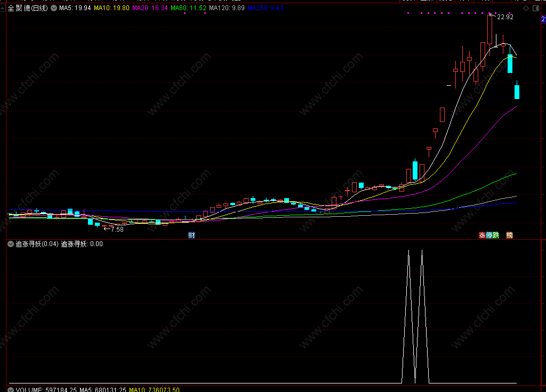546x392 pixels.
Task: Select the yellow MA10: 19.80 label
Action: pos(111,8)
